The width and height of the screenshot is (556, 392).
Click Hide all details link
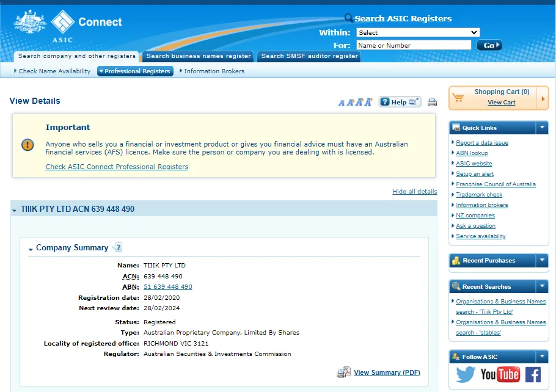click(414, 191)
